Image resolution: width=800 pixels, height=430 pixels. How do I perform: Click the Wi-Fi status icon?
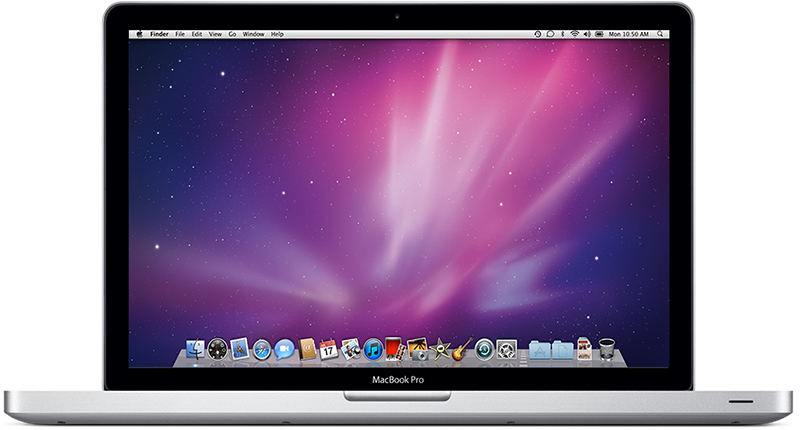(x=574, y=34)
